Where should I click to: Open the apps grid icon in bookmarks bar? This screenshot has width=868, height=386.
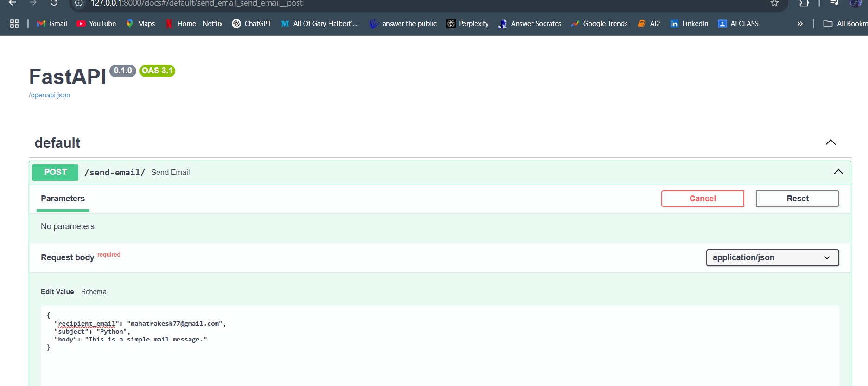tap(14, 24)
